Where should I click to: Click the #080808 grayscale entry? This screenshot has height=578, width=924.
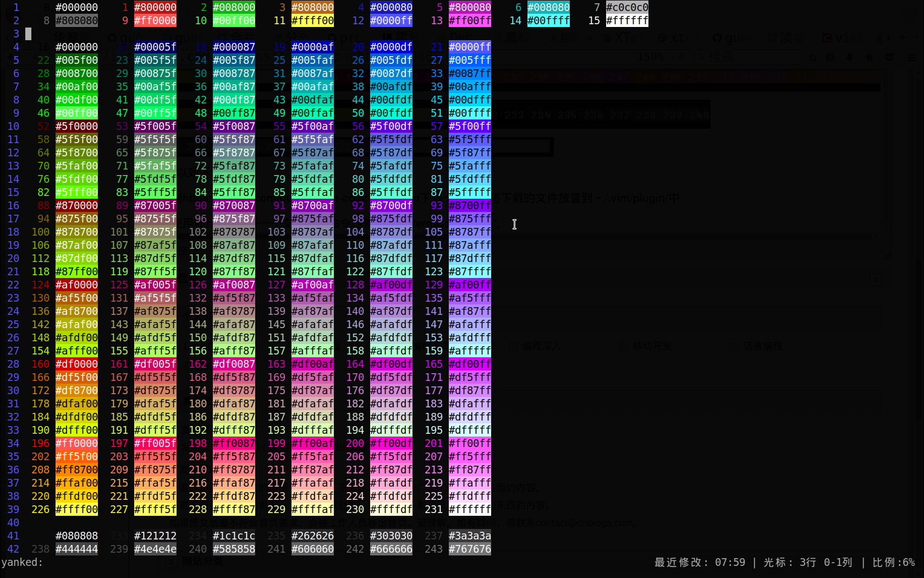point(76,536)
